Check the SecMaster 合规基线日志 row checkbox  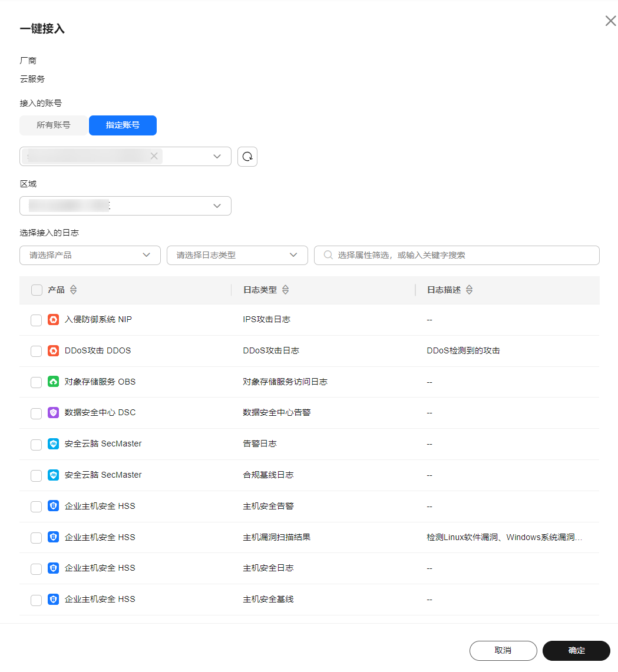(x=36, y=475)
